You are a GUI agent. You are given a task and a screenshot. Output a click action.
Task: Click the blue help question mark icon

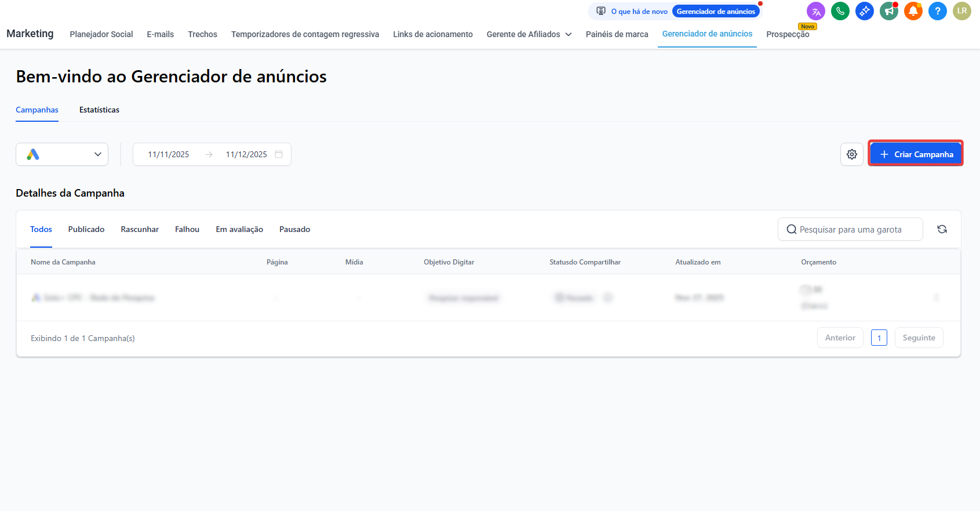[x=937, y=11]
